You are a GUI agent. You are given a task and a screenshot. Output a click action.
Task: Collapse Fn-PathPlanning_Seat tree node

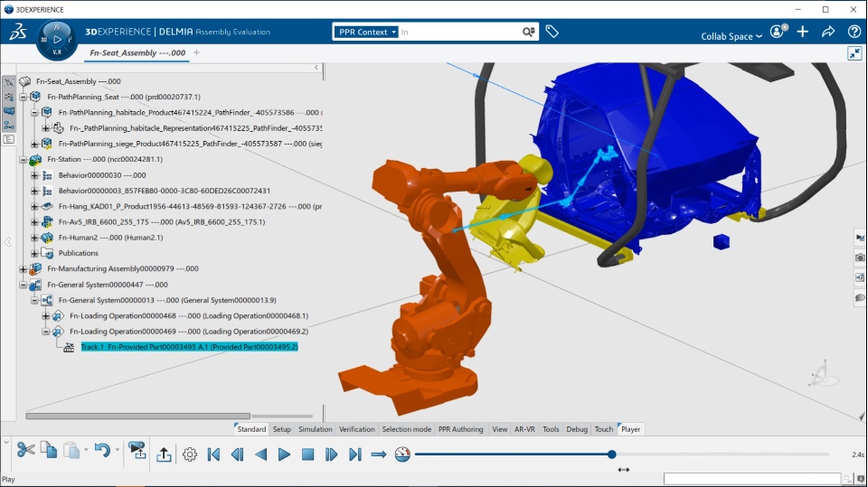24,97
